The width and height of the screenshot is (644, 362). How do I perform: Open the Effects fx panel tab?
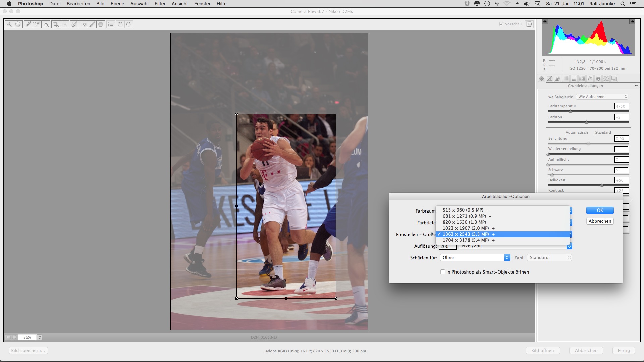pos(590,79)
